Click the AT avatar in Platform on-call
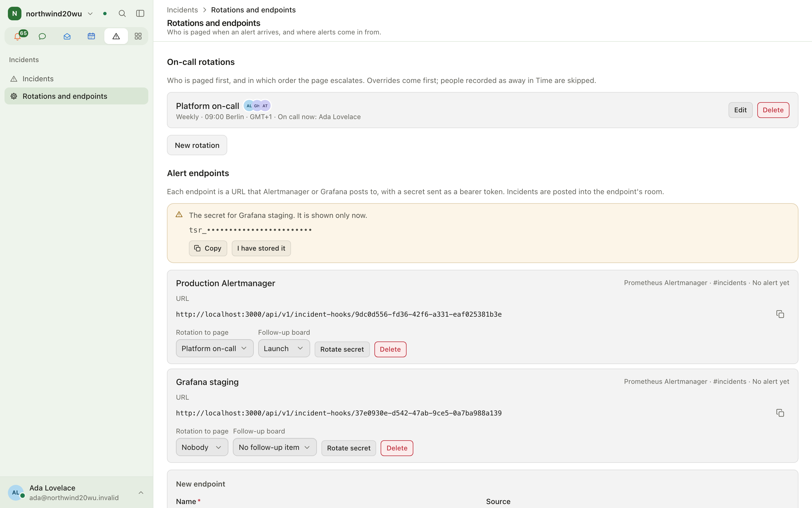The width and height of the screenshot is (812, 508). [265, 106]
